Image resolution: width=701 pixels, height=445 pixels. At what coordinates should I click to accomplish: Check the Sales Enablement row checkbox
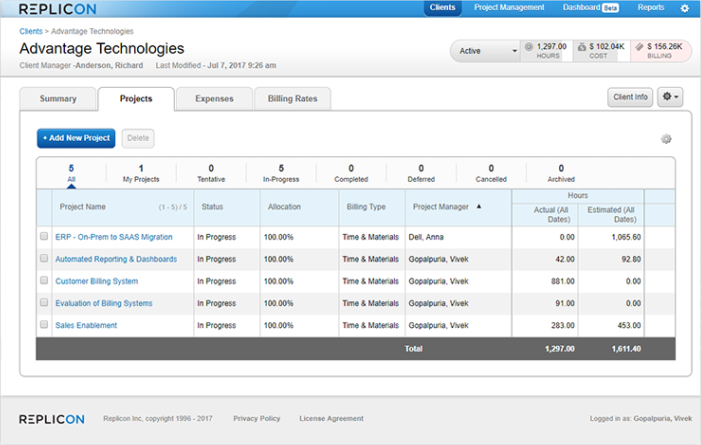pos(44,324)
